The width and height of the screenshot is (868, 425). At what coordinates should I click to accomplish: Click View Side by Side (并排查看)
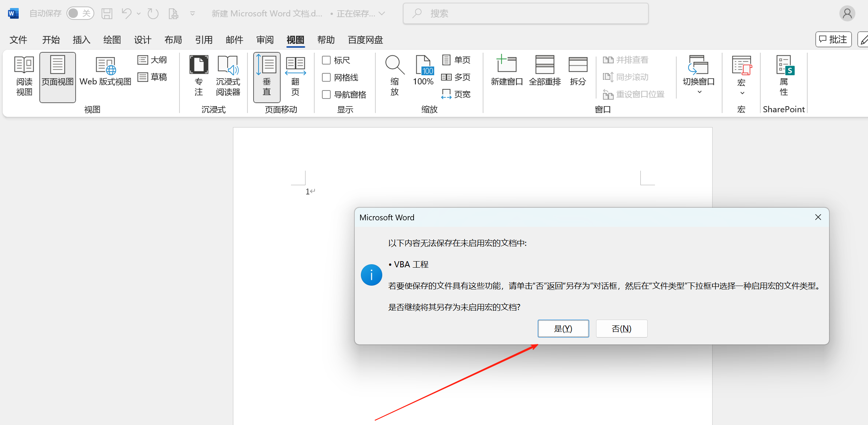click(x=626, y=60)
